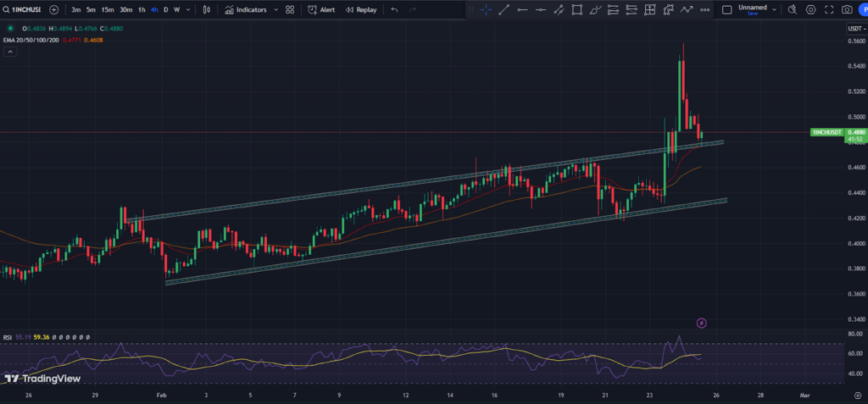Click the O0.4836 open price in legend
Viewport: 868px width, 404px height.
pos(34,29)
